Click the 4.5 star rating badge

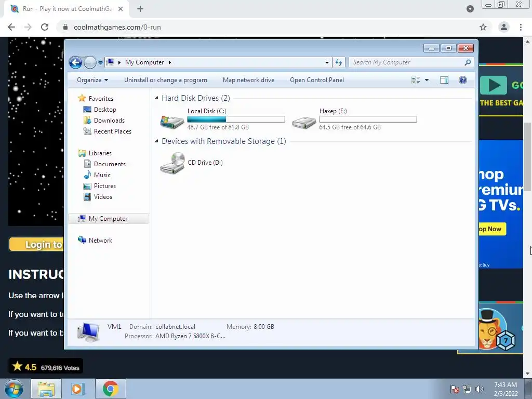coord(46,367)
